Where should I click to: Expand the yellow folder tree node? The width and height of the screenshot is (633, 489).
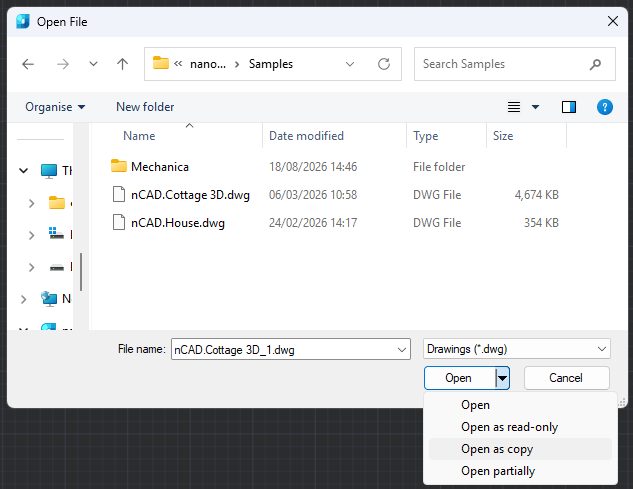31,203
